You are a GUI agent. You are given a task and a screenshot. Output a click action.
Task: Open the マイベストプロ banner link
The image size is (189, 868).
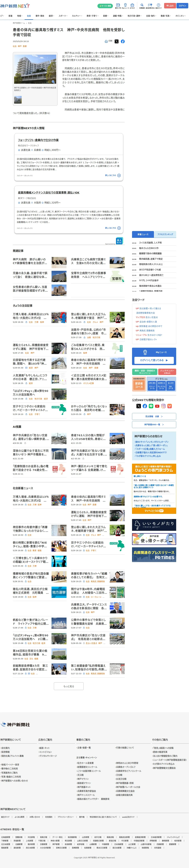tap(154, 511)
